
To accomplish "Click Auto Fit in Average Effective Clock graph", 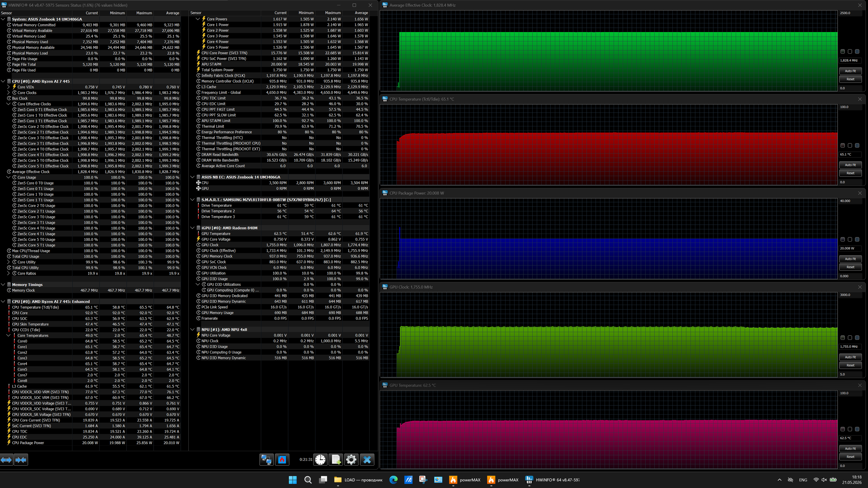I will click(x=850, y=71).
